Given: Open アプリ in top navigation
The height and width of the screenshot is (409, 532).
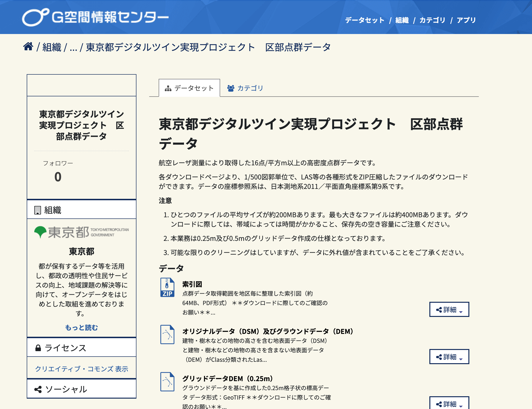Looking at the screenshot, I should click(466, 20).
